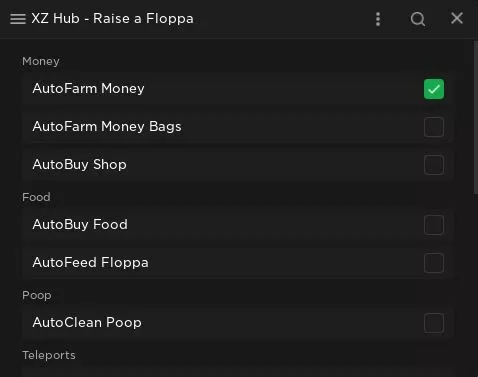Click the AutoFarm Money Bags label
Image resolution: width=478 pixels, height=377 pixels.
tap(107, 127)
